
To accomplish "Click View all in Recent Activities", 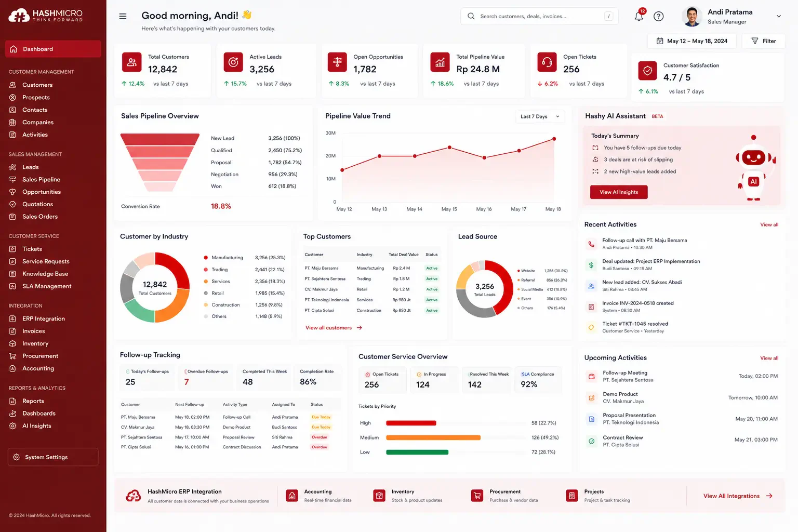I will click(x=769, y=225).
